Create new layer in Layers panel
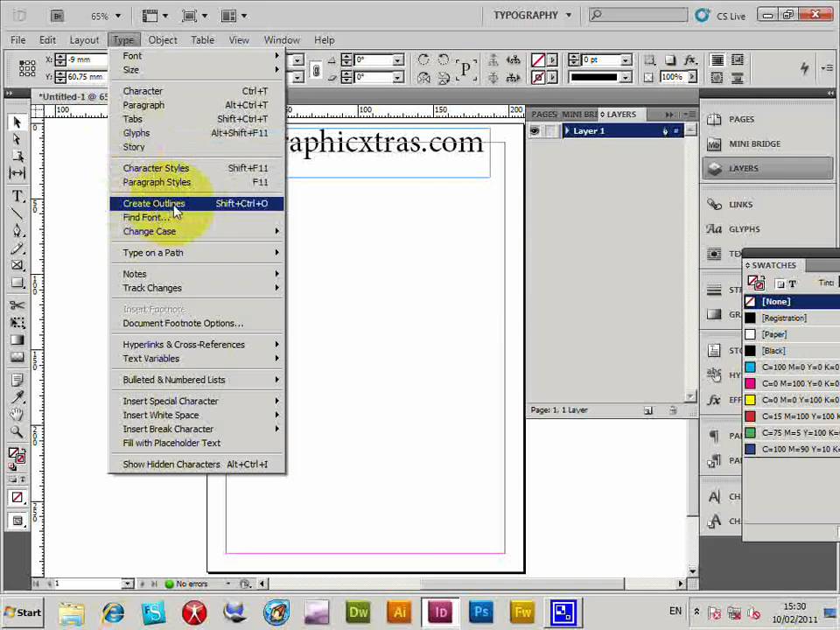The image size is (840, 630). [x=648, y=411]
